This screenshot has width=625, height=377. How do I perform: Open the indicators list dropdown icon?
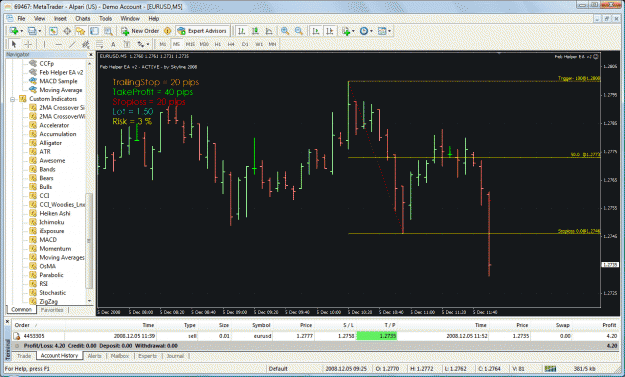click(347, 31)
